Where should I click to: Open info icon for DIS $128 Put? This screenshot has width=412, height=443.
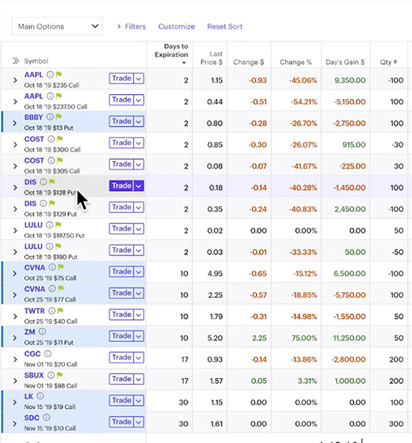(43, 182)
